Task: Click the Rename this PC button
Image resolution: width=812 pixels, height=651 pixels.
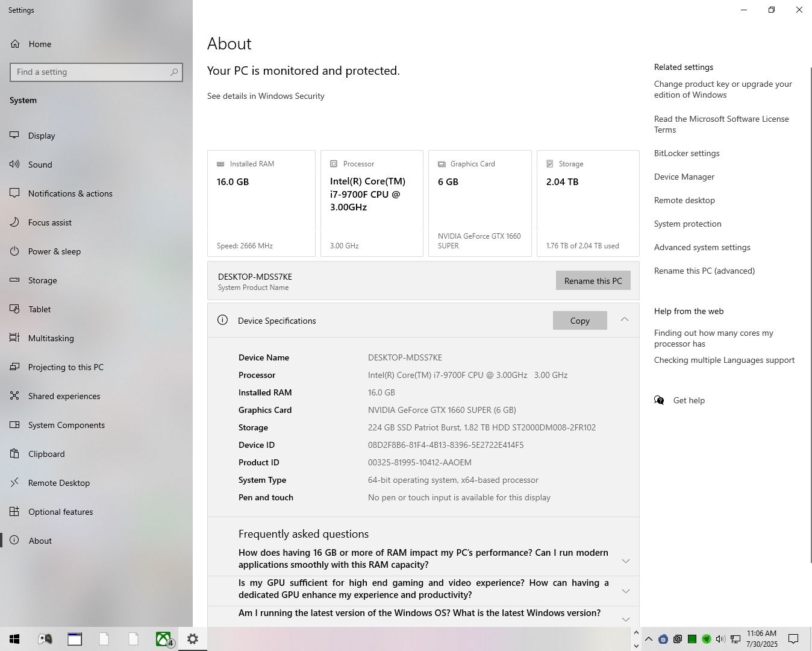Action: click(593, 281)
